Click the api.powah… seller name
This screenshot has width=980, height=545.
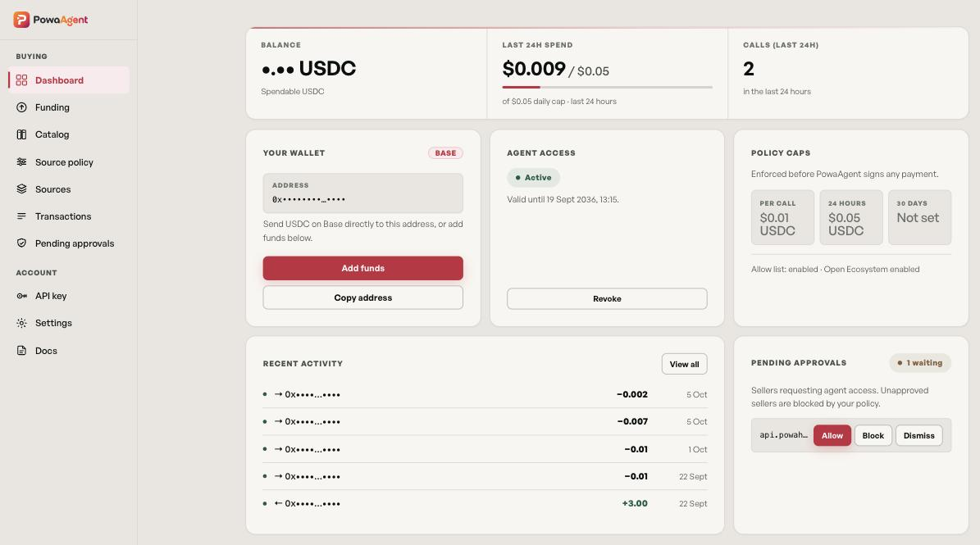(784, 435)
